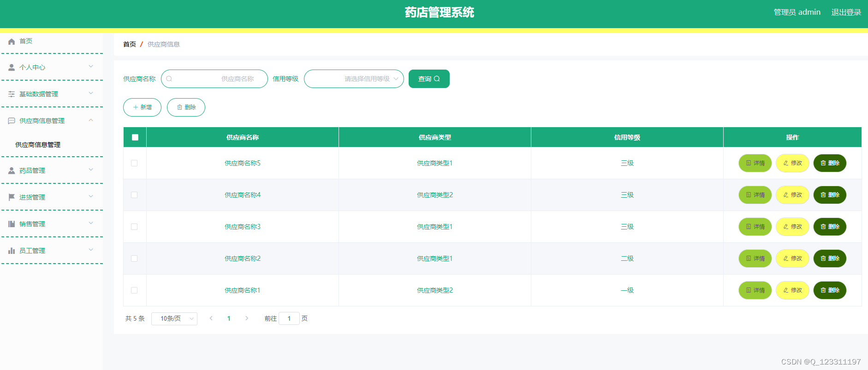Click 详情 button for 供应商名称2
This screenshot has height=370, width=868.
(755, 258)
